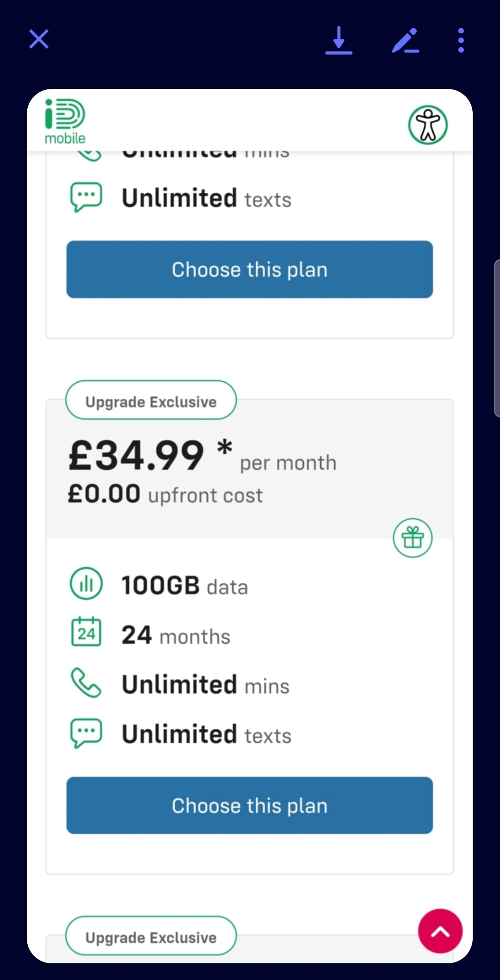Image resolution: width=500 pixels, height=980 pixels.
Task: Open the three-dot overflow menu
Action: pyautogui.click(x=461, y=40)
